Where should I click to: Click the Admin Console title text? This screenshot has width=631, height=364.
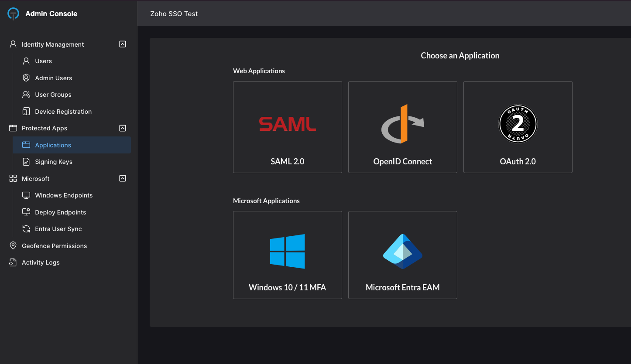pyautogui.click(x=51, y=14)
